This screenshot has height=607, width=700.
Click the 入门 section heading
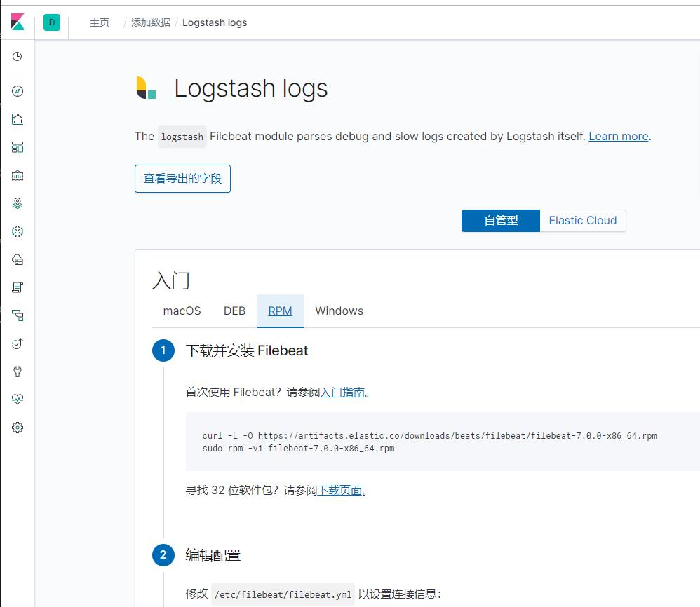[171, 281]
